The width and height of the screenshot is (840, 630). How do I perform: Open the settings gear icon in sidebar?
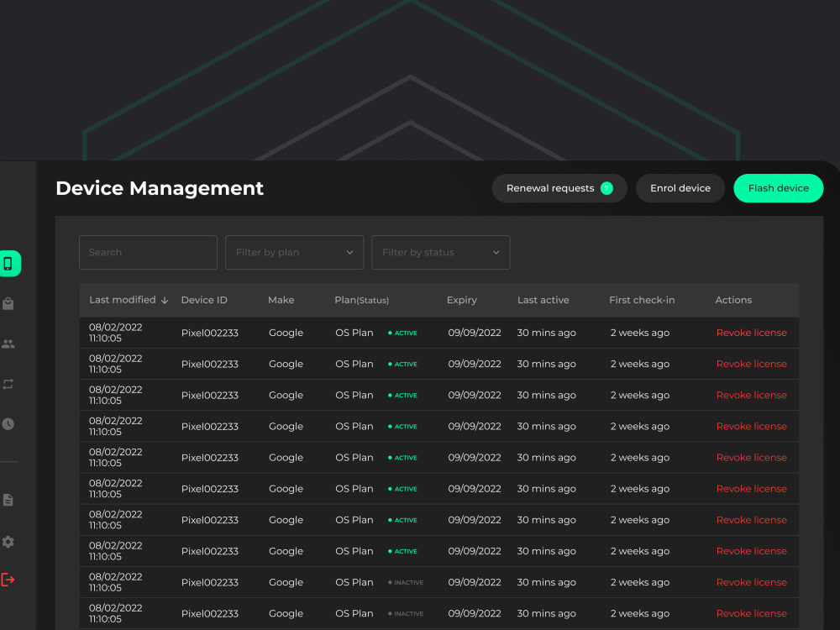(x=8, y=542)
